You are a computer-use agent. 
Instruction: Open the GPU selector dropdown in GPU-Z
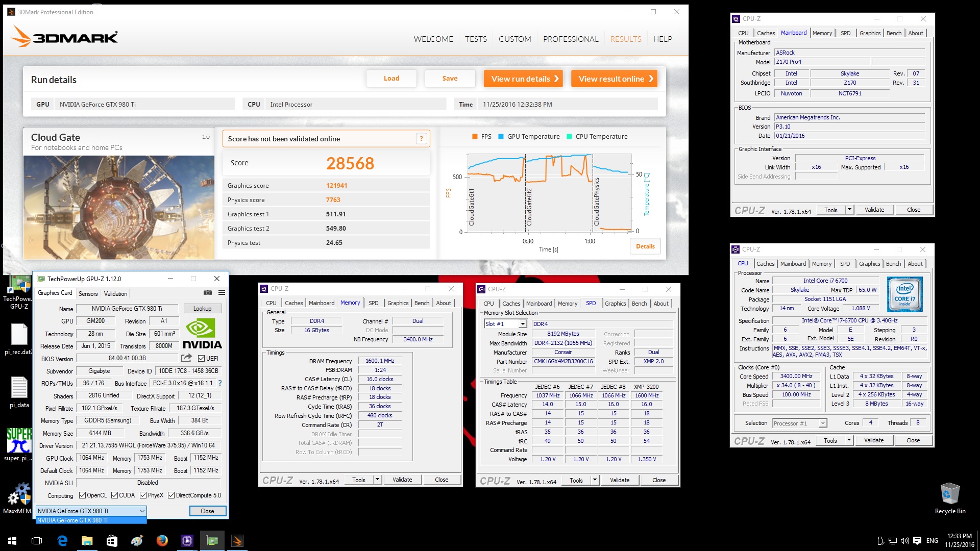[91, 511]
